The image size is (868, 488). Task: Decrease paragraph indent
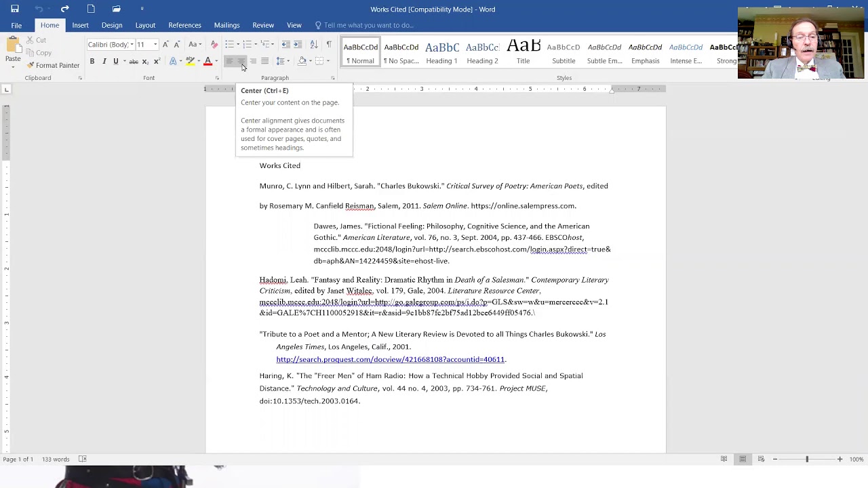point(285,44)
